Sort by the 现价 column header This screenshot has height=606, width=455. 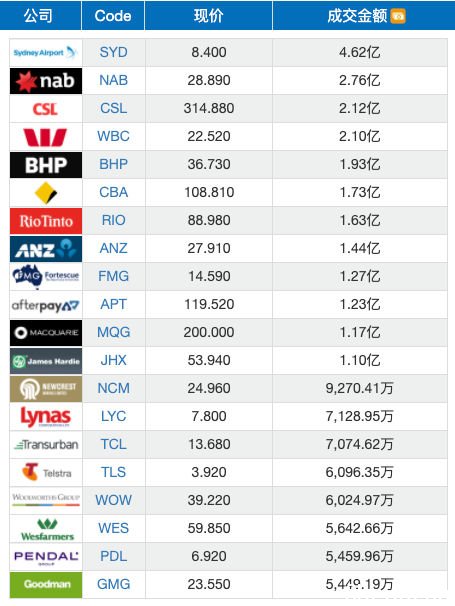(x=208, y=15)
